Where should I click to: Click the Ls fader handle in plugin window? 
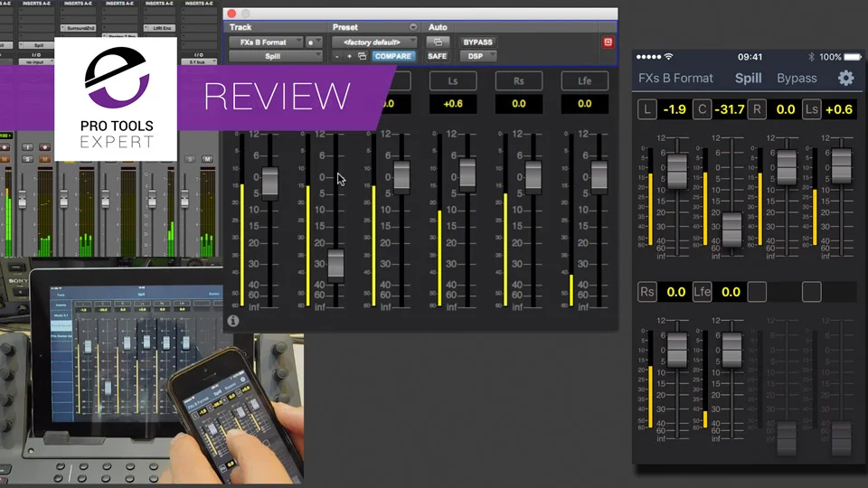click(467, 174)
